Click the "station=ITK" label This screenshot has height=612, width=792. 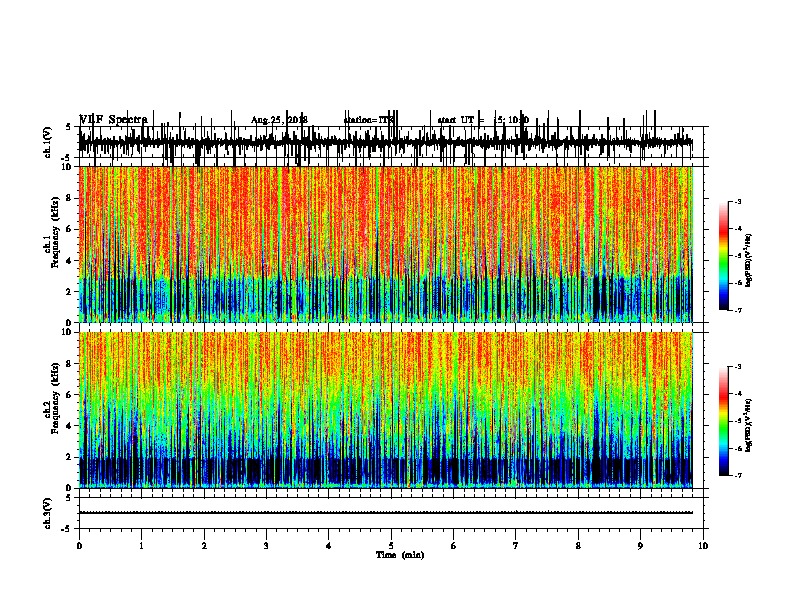coord(369,120)
